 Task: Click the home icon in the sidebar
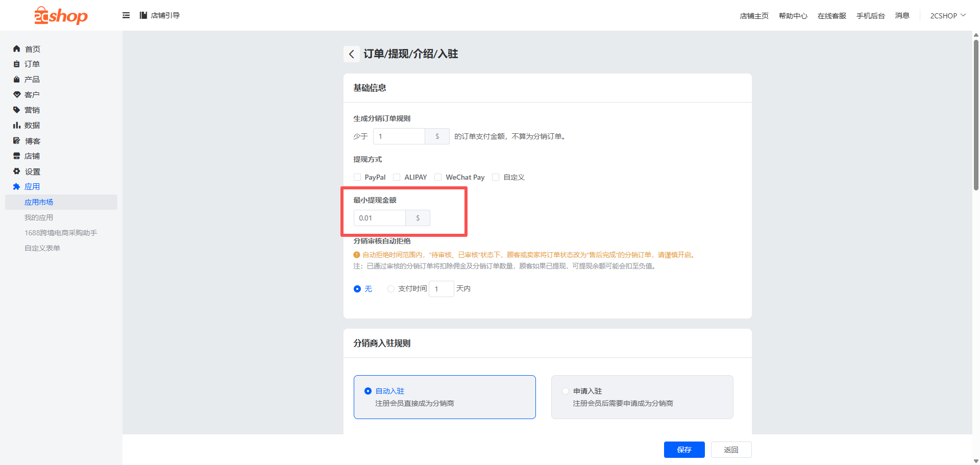pyautogui.click(x=16, y=49)
